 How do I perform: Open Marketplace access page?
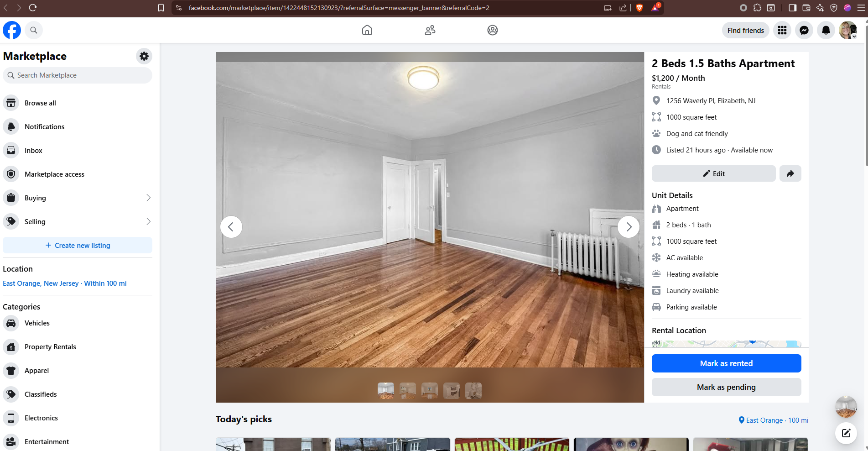pos(78,174)
